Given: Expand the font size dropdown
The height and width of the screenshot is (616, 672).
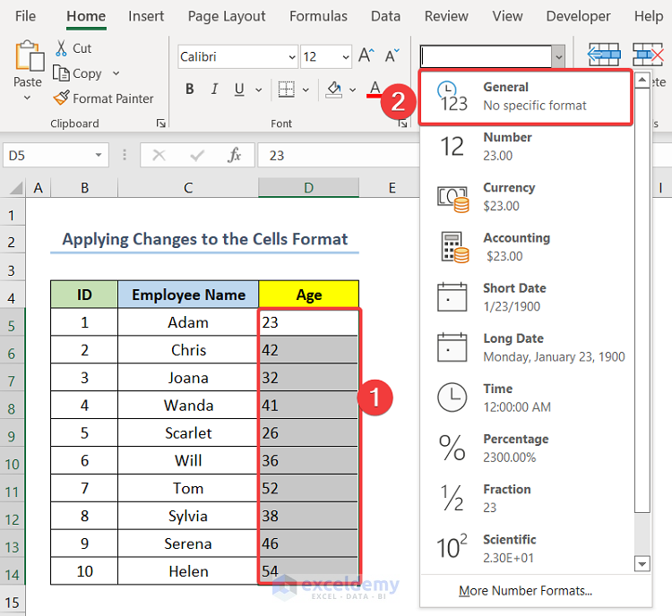Looking at the screenshot, I should coord(346,56).
